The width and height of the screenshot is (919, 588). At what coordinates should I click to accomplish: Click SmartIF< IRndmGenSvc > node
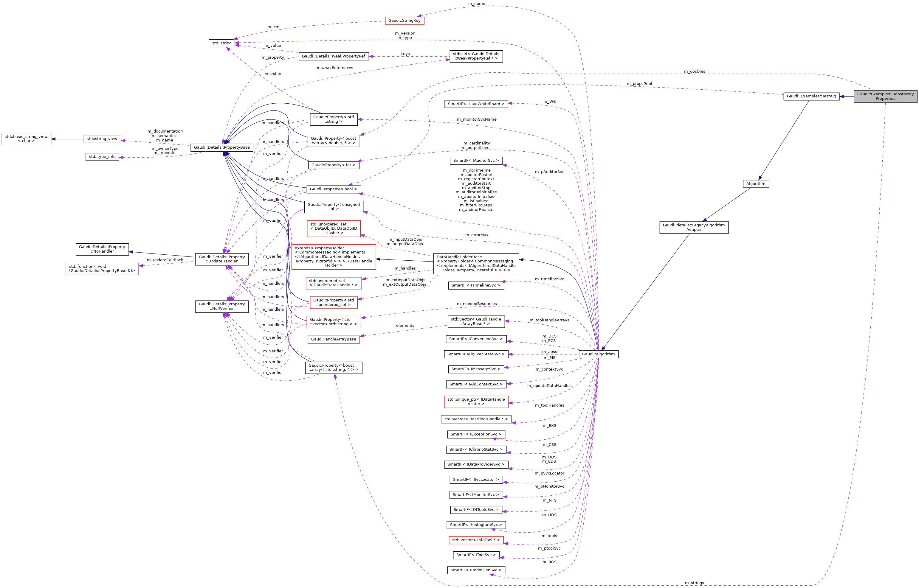476,570
